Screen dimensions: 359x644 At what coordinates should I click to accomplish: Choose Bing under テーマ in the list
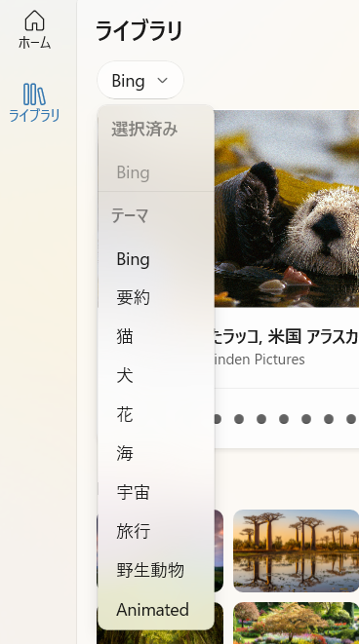click(156, 259)
